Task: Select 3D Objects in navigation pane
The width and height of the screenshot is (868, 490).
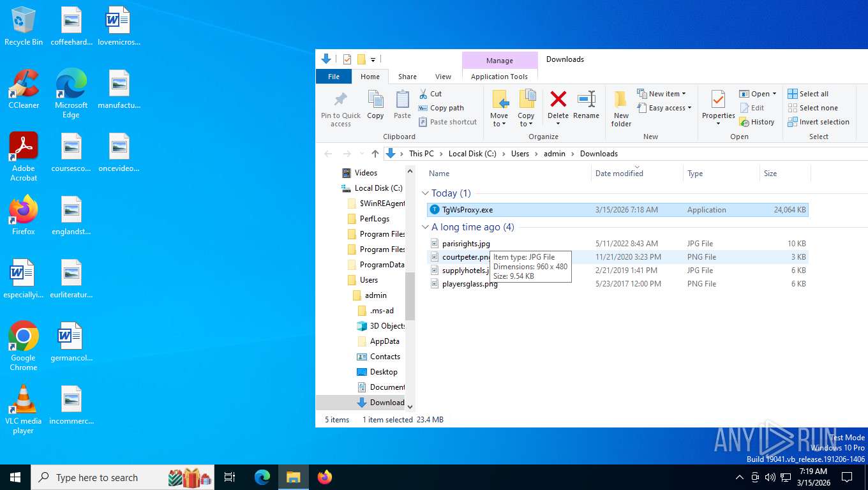Action: [x=380, y=326]
